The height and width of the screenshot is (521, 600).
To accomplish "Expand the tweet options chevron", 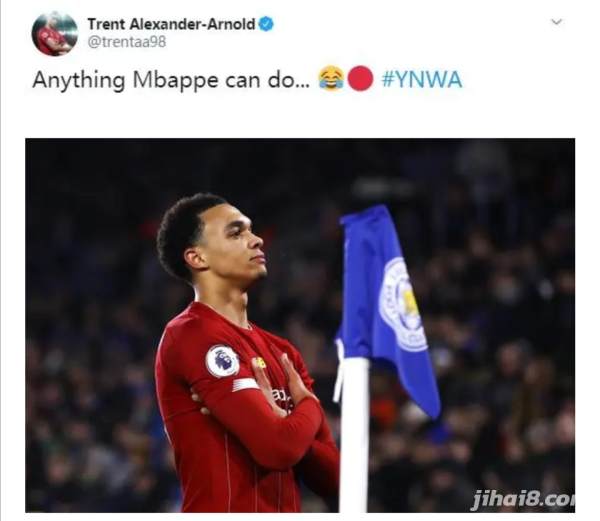I will click(556, 22).
